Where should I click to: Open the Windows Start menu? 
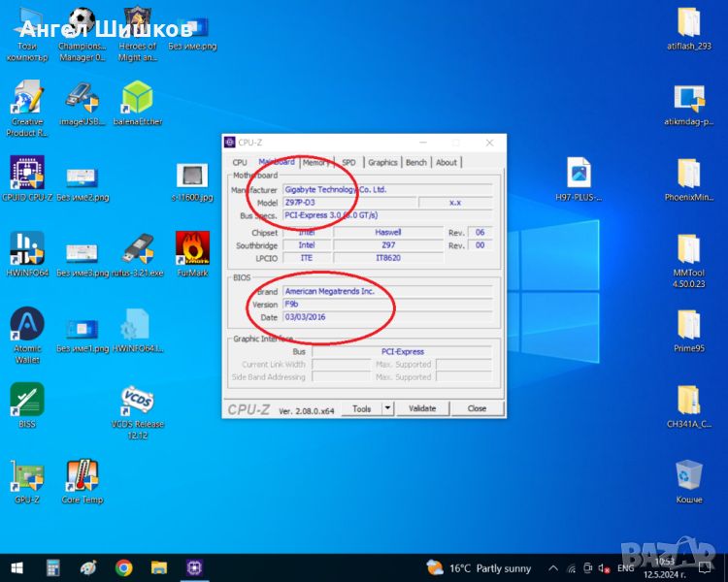(x=17, y=567)
